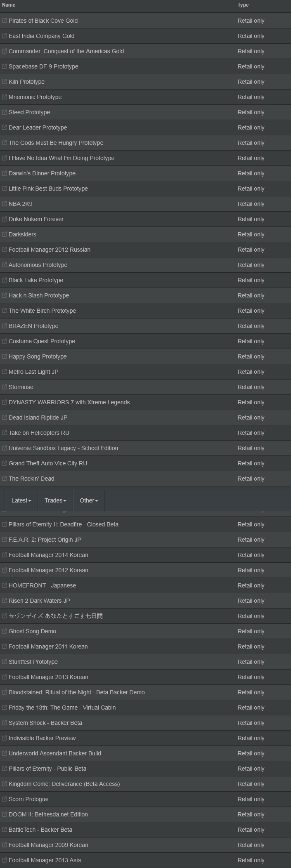Click external link icon beside The Rockin' Dead

[4, 479]
